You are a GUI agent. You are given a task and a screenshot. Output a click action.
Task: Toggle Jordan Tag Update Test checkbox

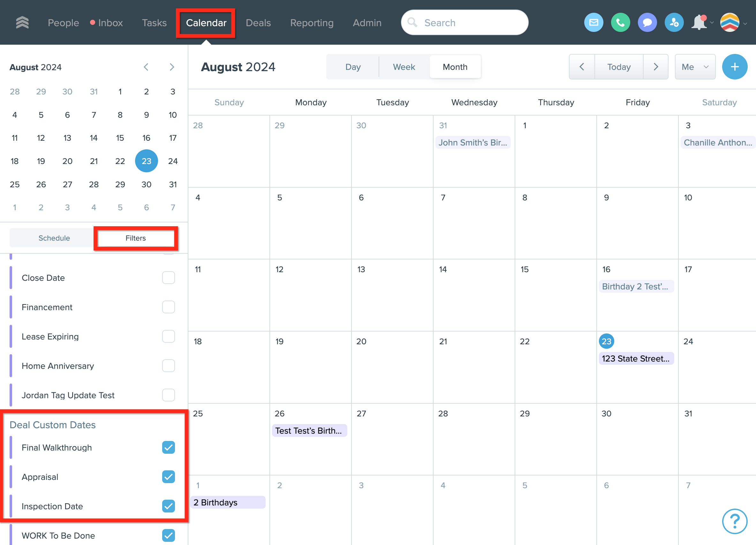pos(168,395)
